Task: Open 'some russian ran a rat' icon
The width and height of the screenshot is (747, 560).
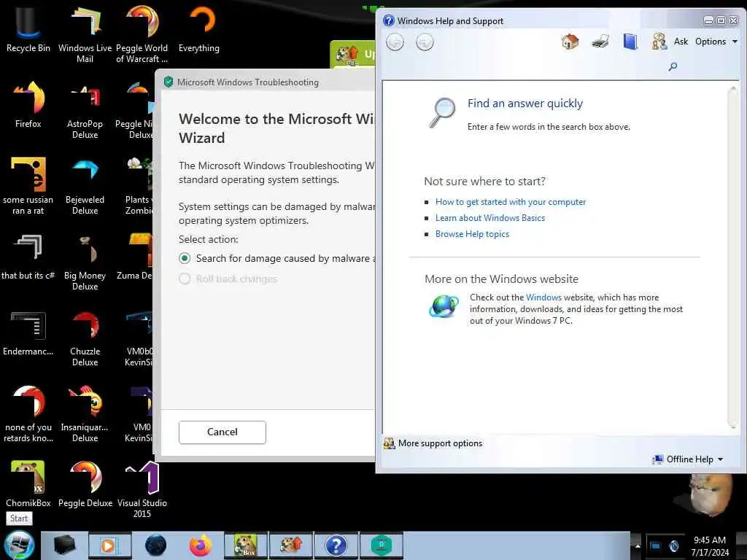Action: (28, 187)
